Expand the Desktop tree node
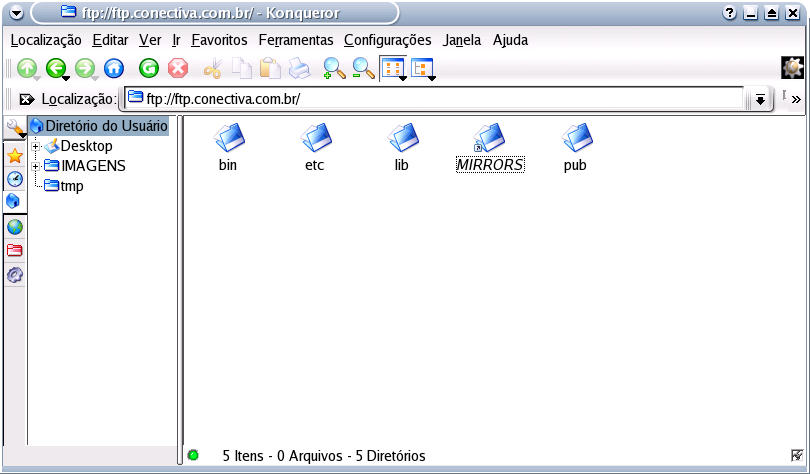Screen dimensions: 810x474 [x=35, y=147]
